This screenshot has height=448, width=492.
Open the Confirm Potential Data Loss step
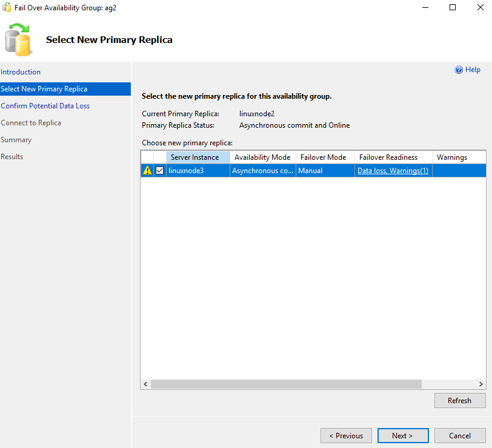45,106
